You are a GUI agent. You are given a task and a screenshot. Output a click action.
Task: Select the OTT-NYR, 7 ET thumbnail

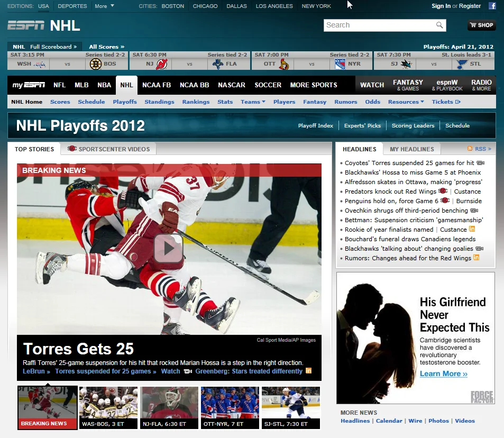coord(230,408)
